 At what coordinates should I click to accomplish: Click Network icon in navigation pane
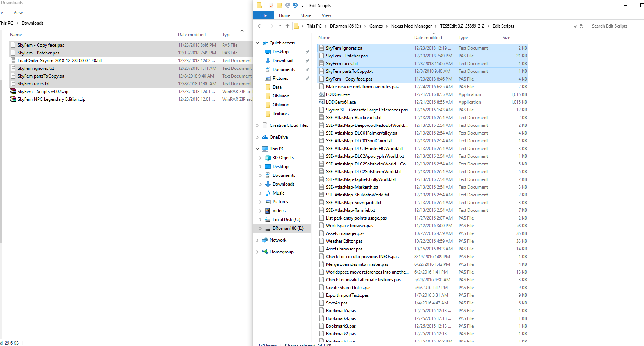click(265, 240)
